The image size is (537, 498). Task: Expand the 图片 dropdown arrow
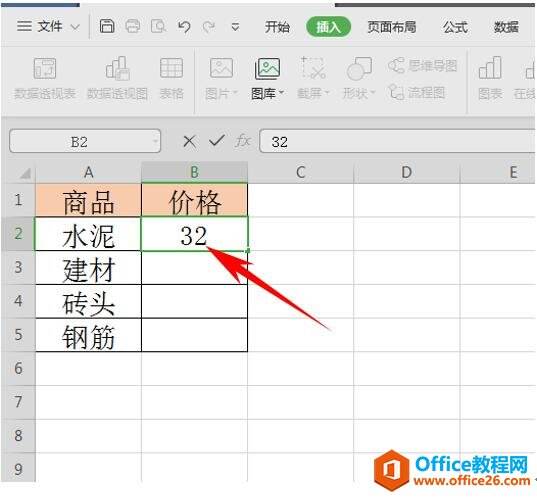(x=235, y=92)
